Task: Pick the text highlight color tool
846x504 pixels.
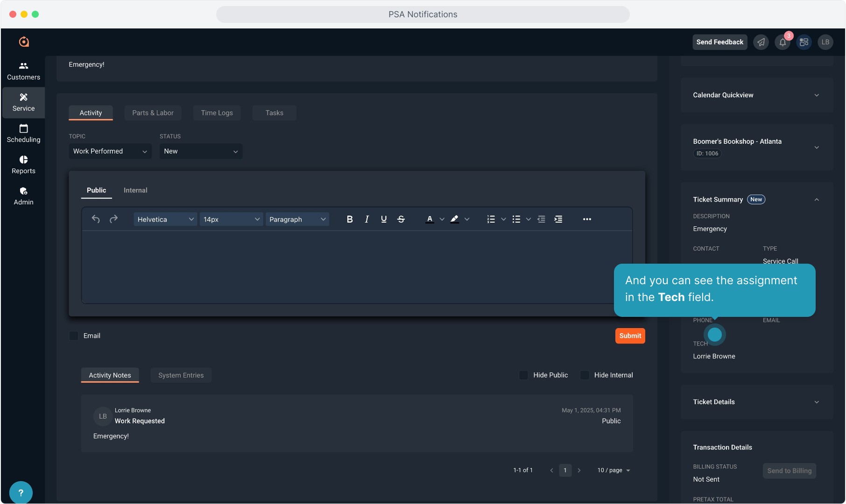Action: tap(454, 219)
